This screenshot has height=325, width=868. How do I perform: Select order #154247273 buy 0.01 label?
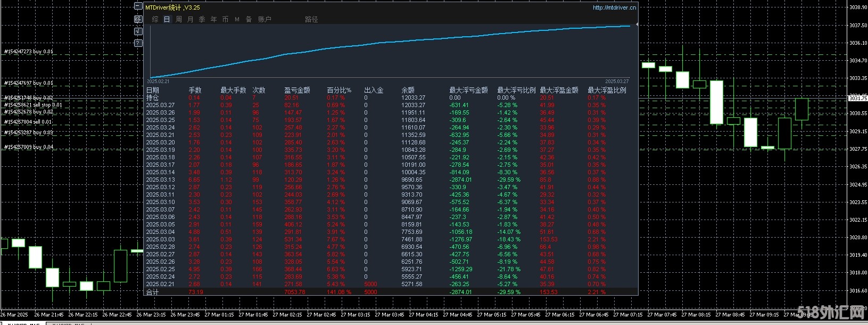[29, 52]
